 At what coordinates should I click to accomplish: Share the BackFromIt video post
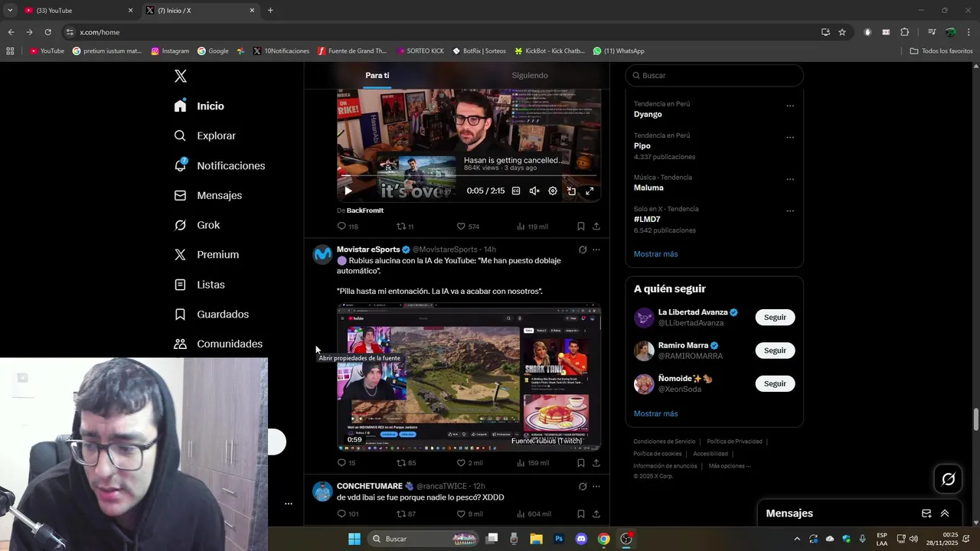click(596, 227)
